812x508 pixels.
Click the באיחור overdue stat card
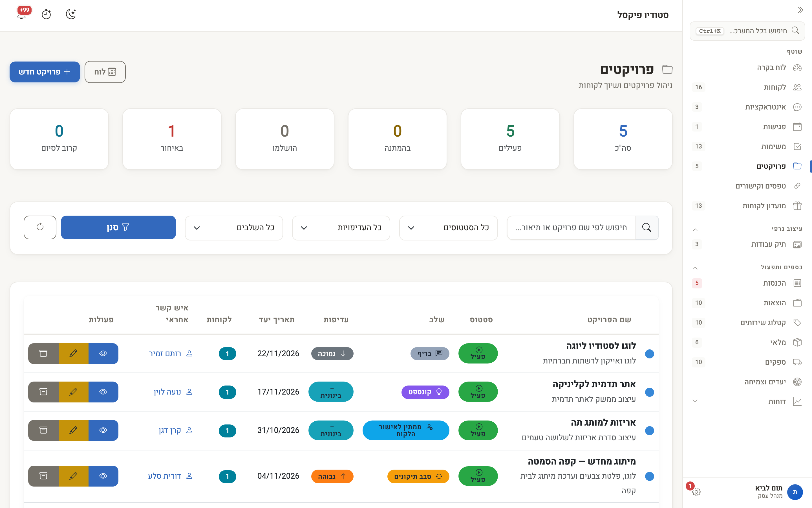pyautogui.click(x=172, y=139)
